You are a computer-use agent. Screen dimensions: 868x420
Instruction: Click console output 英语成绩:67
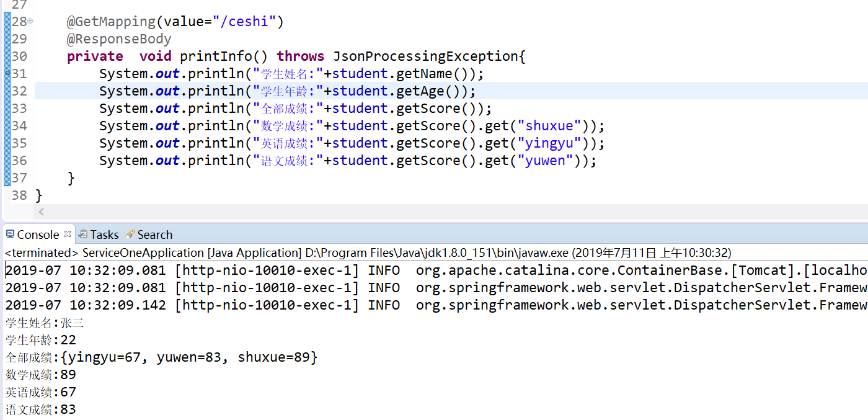tap(40, 392)
